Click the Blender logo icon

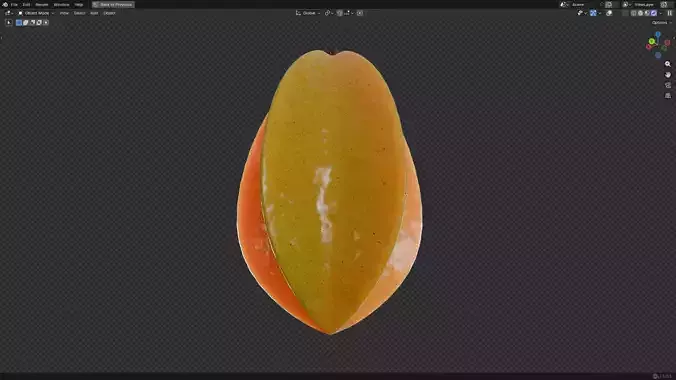(5, 4)
